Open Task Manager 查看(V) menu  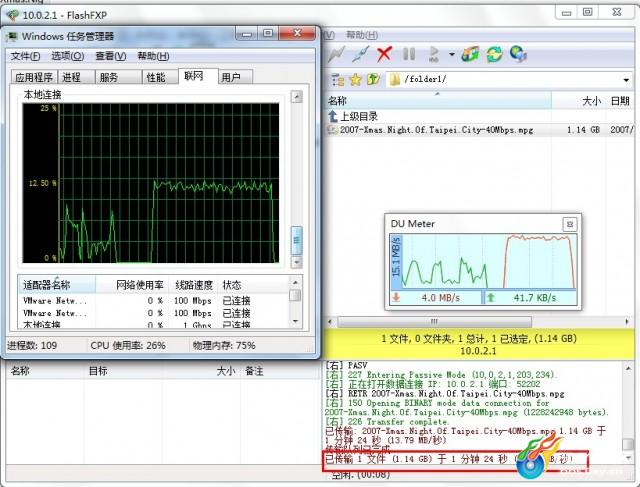[110, 56]
